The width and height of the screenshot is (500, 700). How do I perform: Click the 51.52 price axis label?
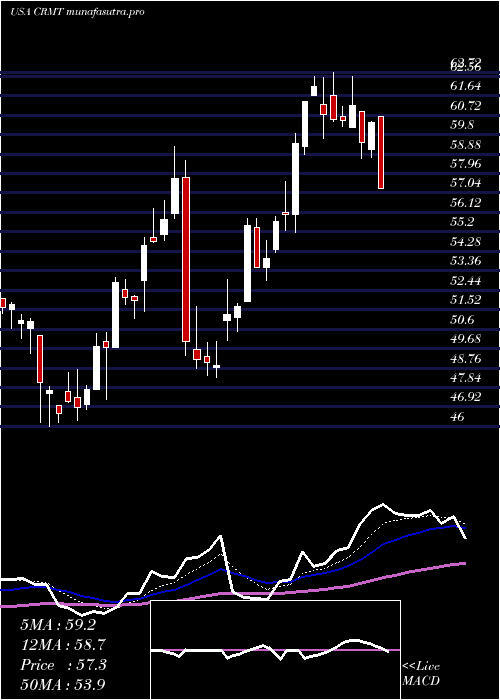466,300
